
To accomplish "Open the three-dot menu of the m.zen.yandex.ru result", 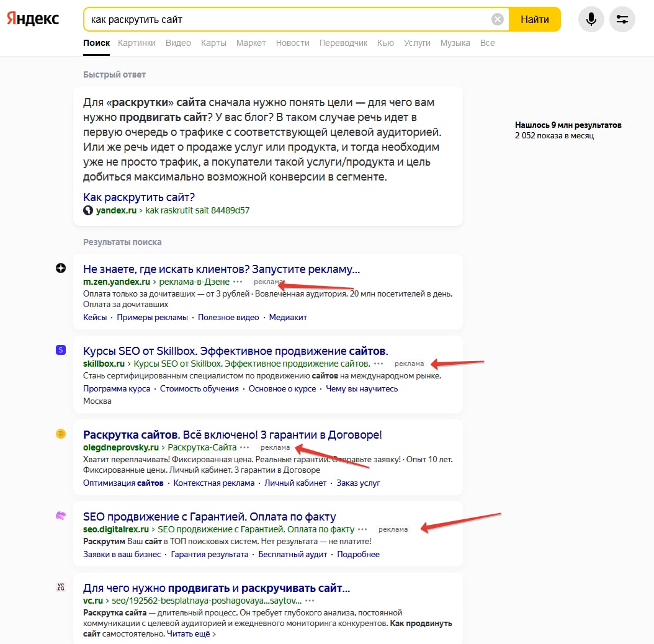I will 238,282.
